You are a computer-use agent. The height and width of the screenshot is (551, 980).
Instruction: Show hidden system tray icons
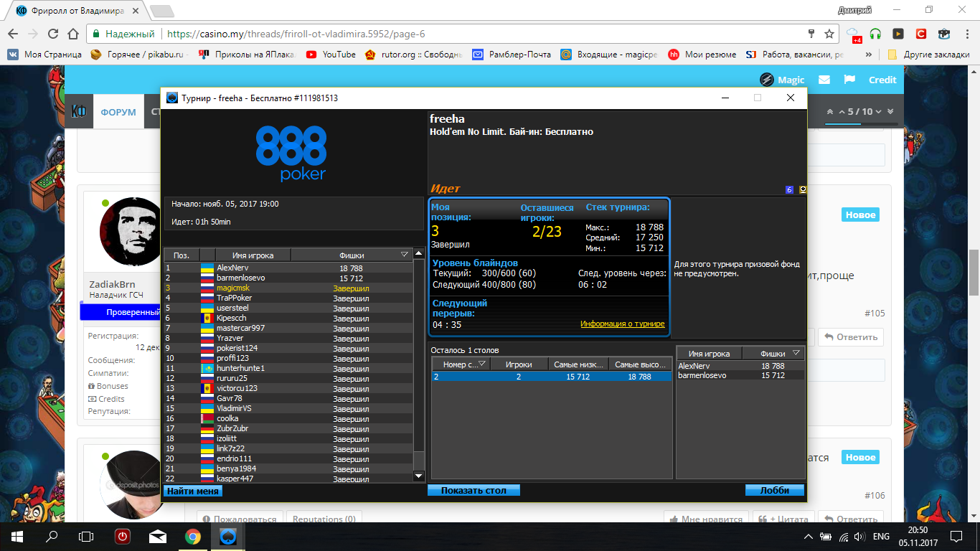pyautogui.click(x=809, y=536)
